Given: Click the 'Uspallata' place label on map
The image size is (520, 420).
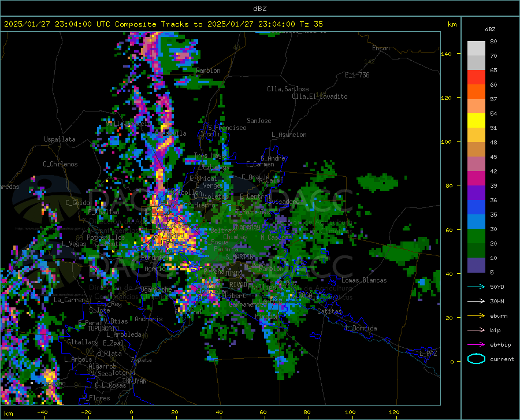Looking at the screenshot, I should click(60, 139).
